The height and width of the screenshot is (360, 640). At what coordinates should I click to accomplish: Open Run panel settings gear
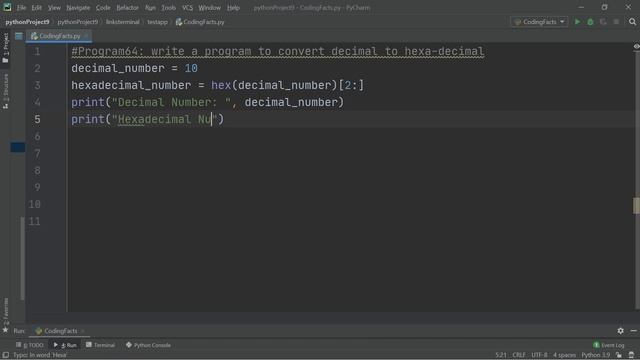620,331
